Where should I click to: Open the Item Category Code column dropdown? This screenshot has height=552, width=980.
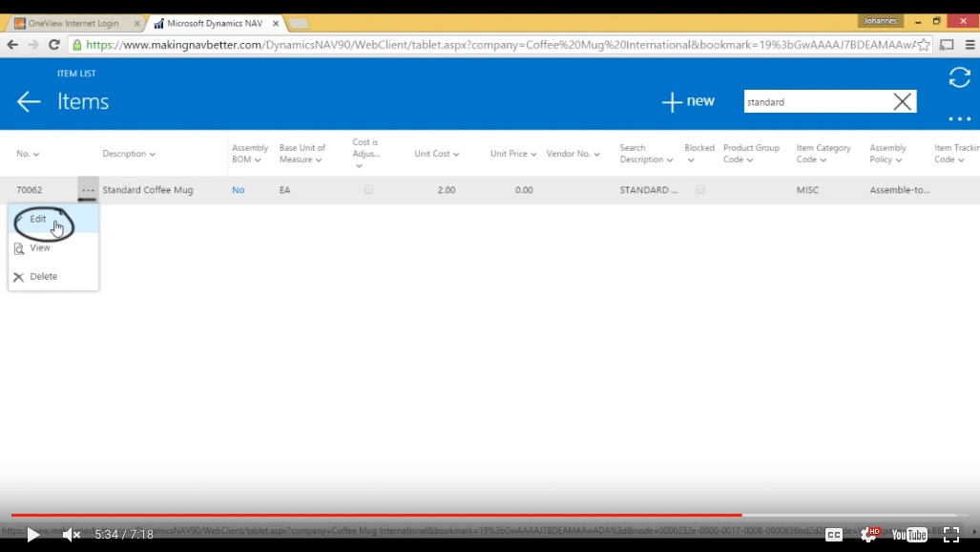point(824,160)
